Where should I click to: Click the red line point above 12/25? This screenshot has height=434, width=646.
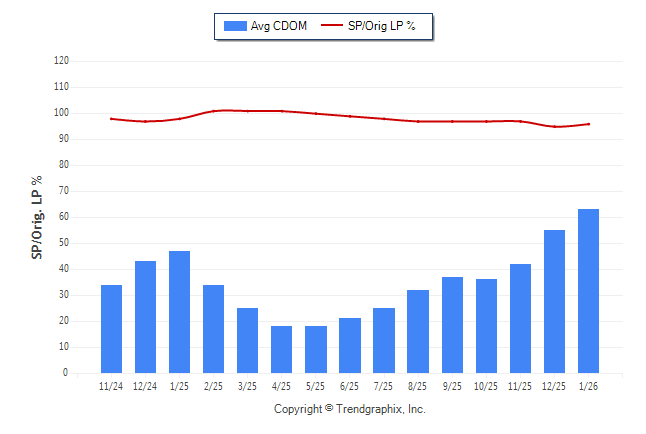click(554, 126)
